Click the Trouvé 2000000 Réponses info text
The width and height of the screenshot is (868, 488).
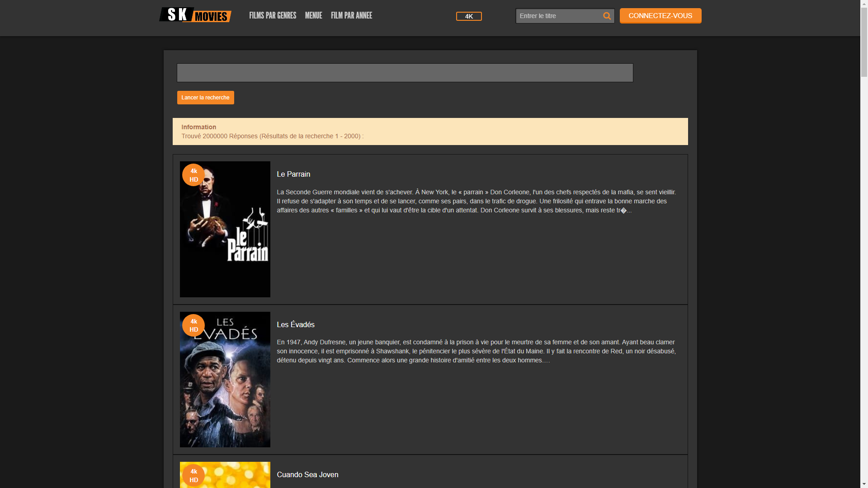pos(273,136)
